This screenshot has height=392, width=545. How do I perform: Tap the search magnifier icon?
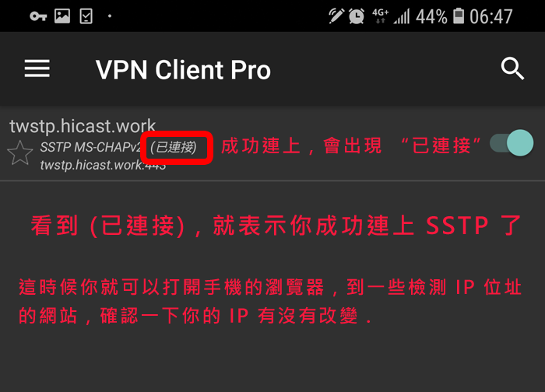(x=512, y=68)
